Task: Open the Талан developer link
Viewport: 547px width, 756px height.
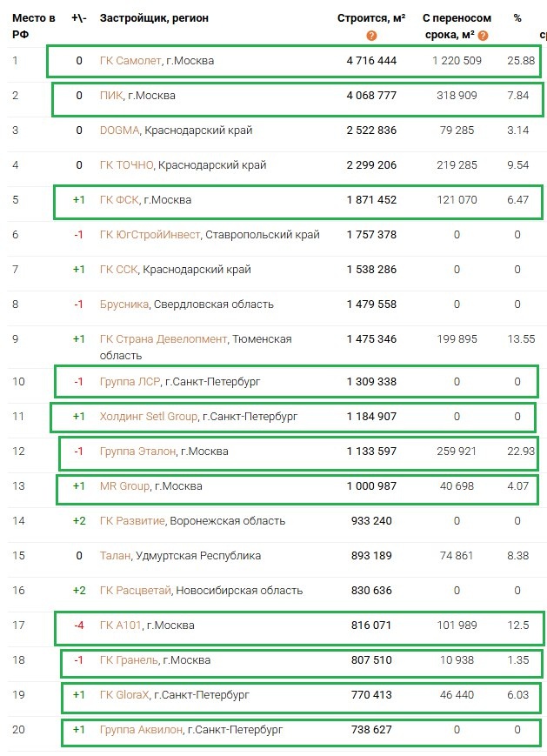Action: 115,555
